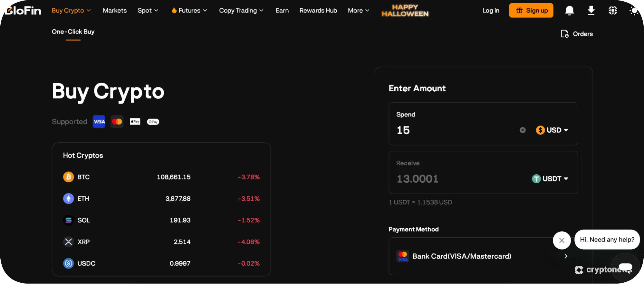Open the USDT receive currency dropdown

tap(550, 179)
